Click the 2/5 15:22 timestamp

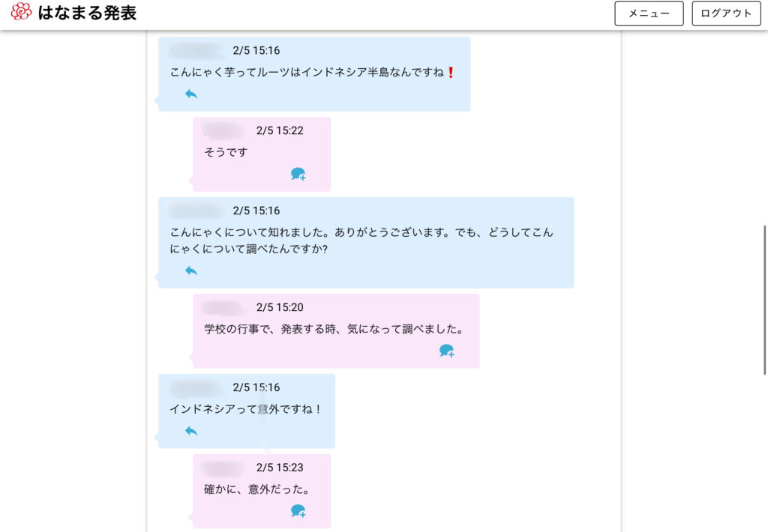pyautogui.click(x=280, y=130)
